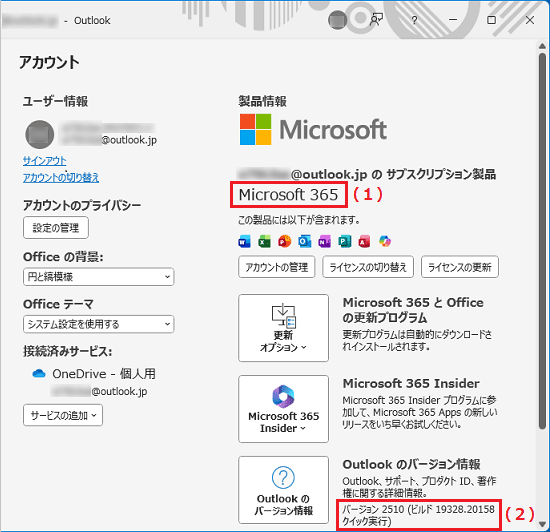Click the user profile picture under ユーザー情報
Image resolution: width=550 pixels, height=532 pixels.
tap(40, 134)
